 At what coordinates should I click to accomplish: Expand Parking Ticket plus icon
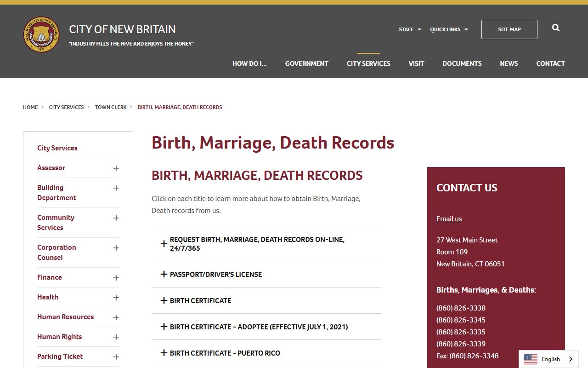click(x=116, y=357)
